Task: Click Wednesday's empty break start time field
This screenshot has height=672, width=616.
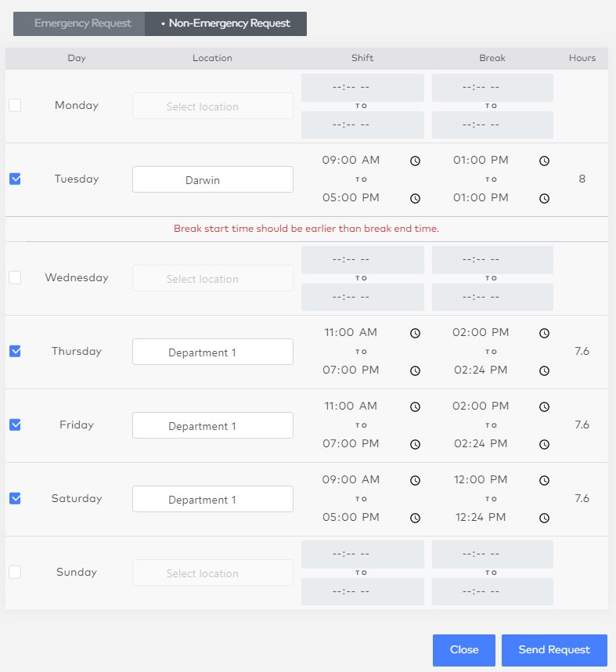Action: click(x=492, y=260)
